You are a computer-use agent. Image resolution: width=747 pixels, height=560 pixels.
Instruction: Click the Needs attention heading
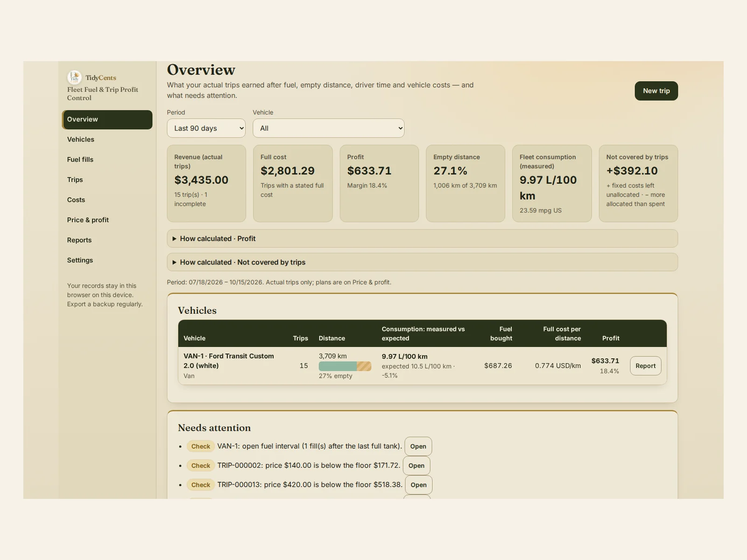point(214,428)
